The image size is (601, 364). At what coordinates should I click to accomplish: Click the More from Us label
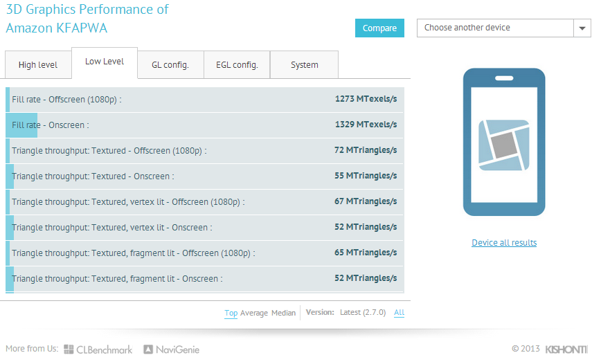tap(32, 349)
